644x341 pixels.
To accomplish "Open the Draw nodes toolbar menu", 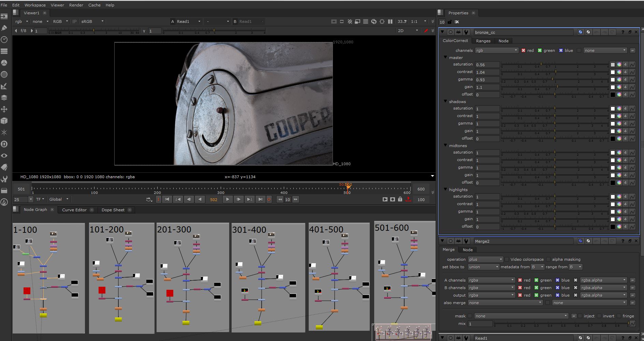I will tap(4, 28).
